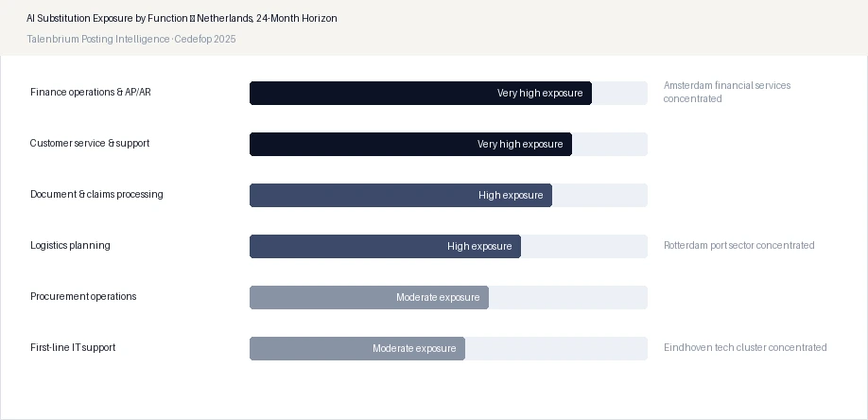This screenshot has height=420, width=868.
Task: Click the Eindhoven tech cluster concentrated note
Action: (745, 347)
